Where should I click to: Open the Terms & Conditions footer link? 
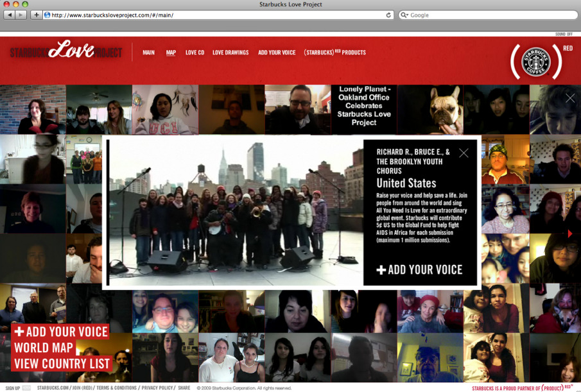(x=116, y=388)
